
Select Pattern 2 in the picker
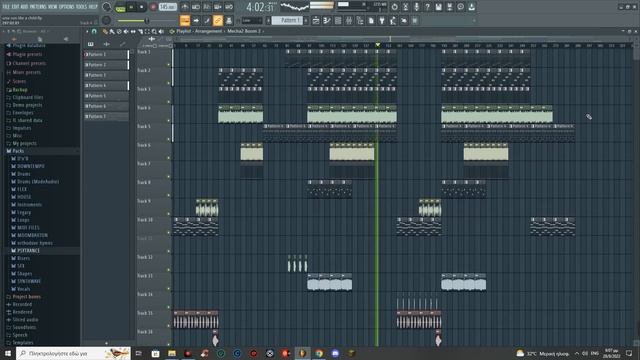click(106, 65)
